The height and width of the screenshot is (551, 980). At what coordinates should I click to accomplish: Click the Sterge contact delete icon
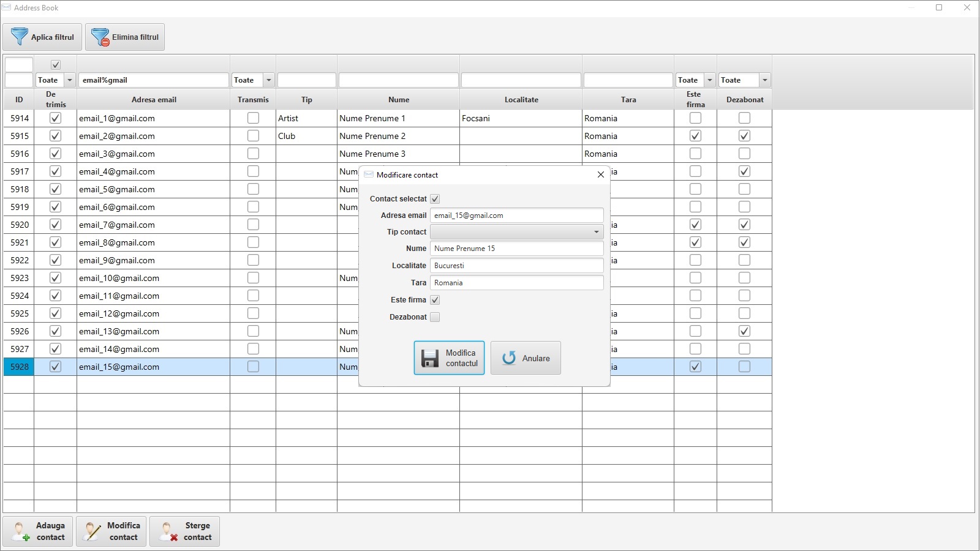167,531
